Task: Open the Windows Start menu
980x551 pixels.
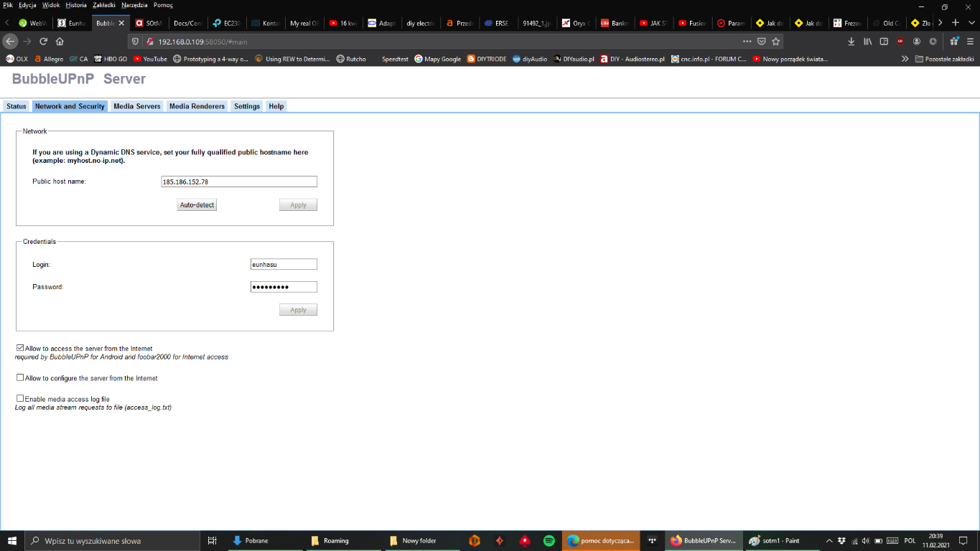Action: pyautogui.click(x=12, y=540)
